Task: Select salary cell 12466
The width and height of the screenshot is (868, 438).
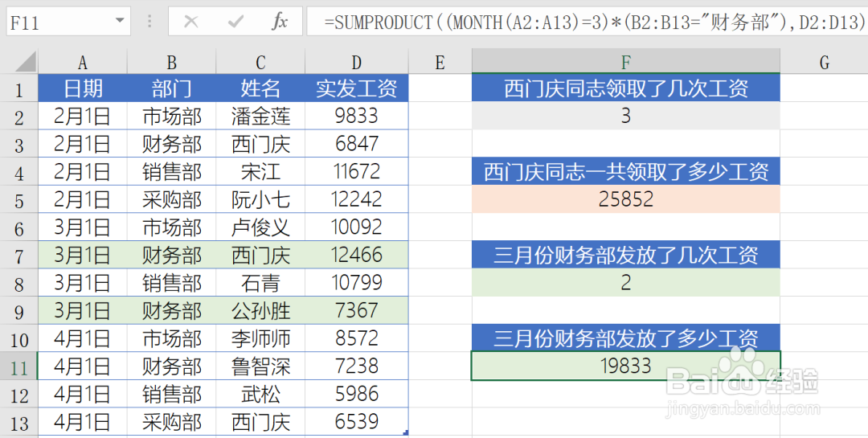Action: [357, 256]
